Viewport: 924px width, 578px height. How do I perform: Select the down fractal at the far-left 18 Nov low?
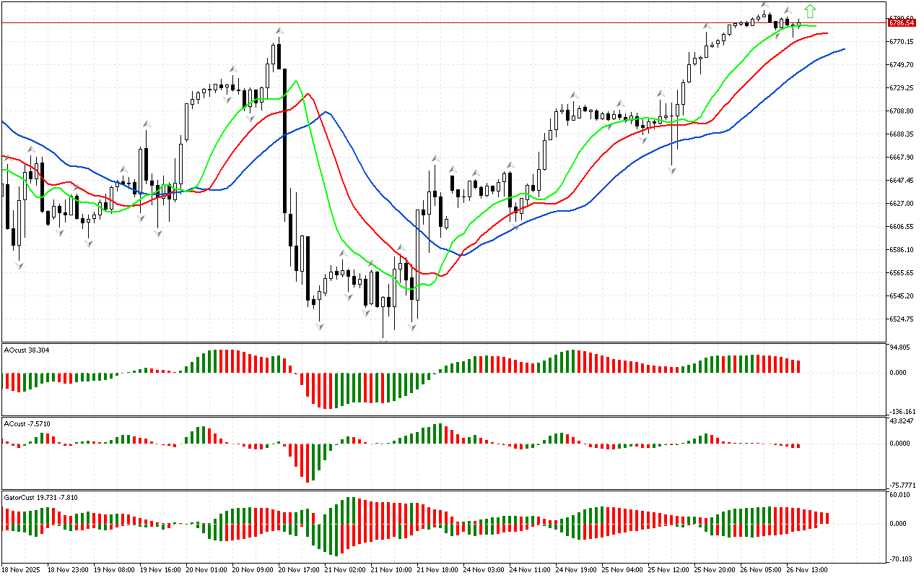point(19,266)
